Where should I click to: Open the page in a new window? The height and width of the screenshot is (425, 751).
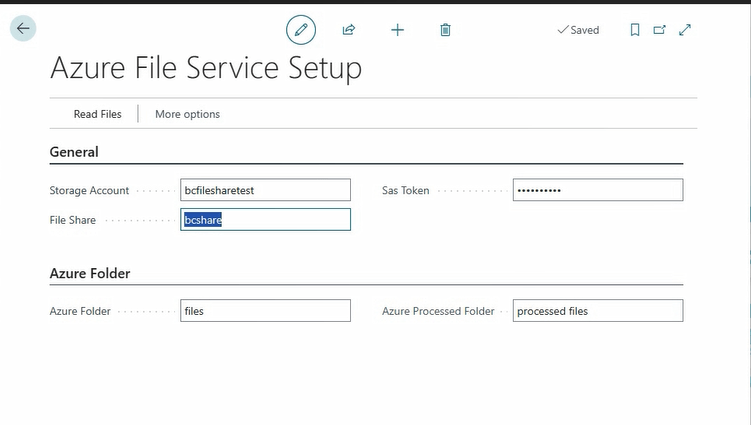(x=659, y=30)
